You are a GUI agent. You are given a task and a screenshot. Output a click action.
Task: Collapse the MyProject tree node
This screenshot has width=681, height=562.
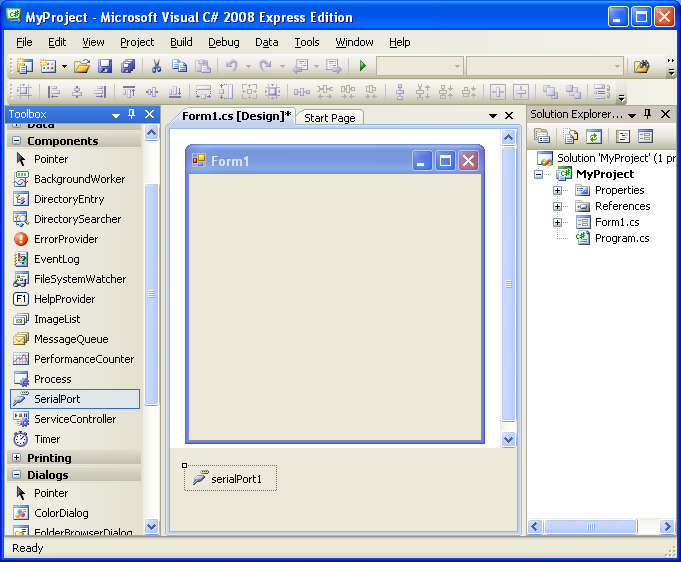pyautogui.click(x=539, y=175)
